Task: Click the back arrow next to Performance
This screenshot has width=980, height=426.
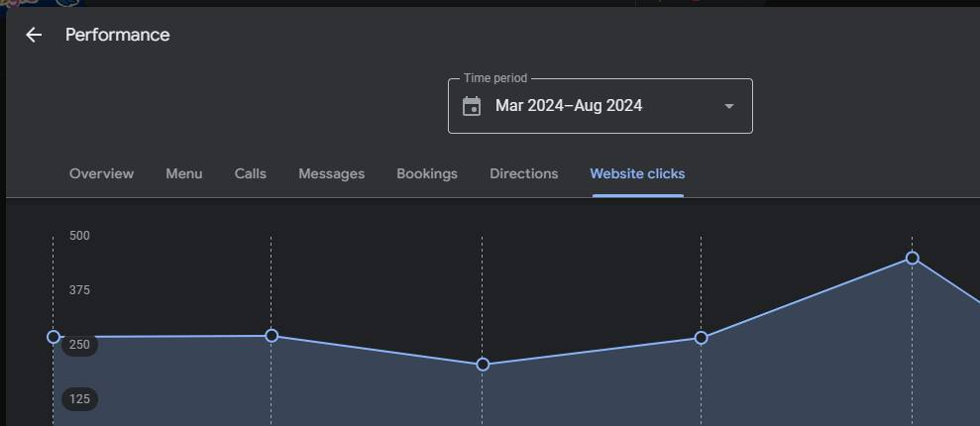Action: [34, 35]
